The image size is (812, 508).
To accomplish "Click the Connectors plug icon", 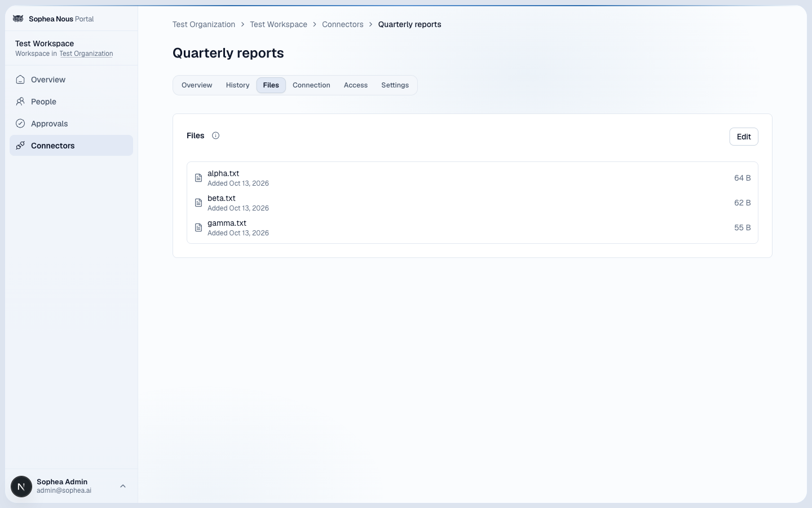I will coord(20,146).
